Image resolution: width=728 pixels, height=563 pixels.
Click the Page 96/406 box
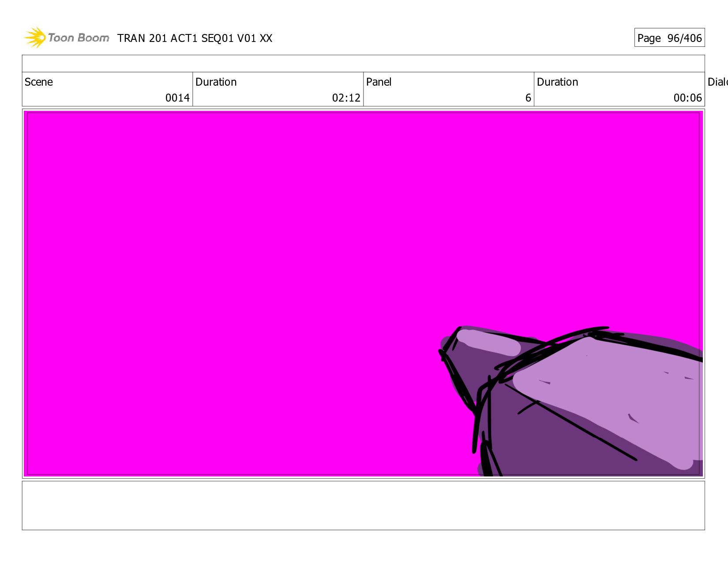[669, 38]
